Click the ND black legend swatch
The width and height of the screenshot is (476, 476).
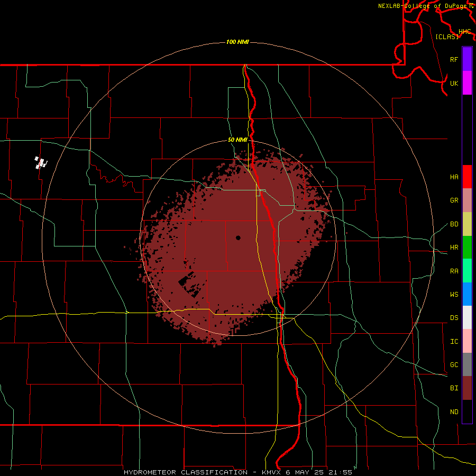point(467,411)
